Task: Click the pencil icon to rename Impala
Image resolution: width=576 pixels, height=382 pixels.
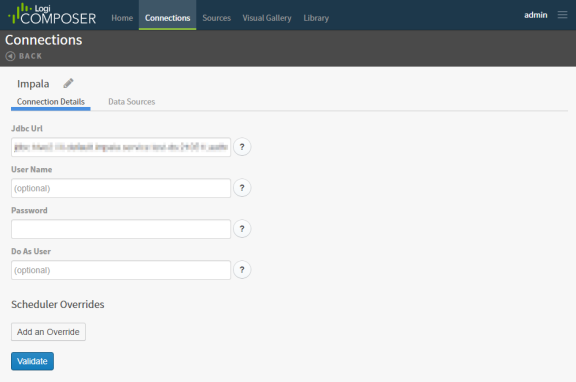Action: (x=68, y=83)
